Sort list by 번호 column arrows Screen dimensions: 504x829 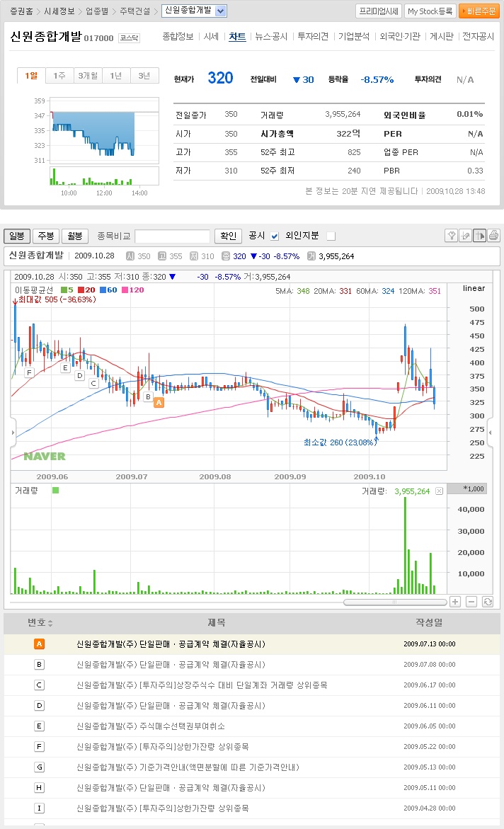click(x=50, y=623)
